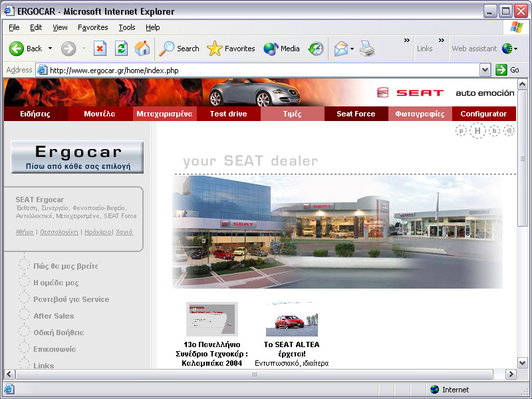Click the dotted circle sound icon
This screenshot has width=532, height=399.
point(509,130)
